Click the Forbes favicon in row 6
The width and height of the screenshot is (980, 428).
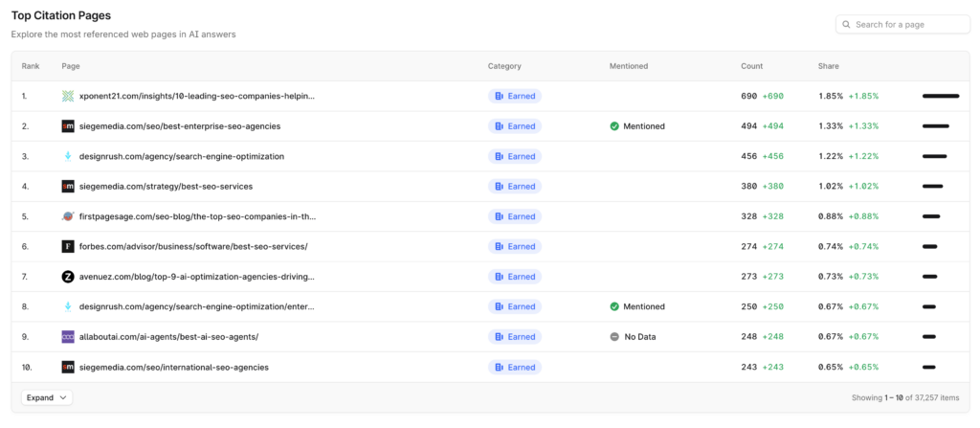pyautogui.click(x=68, y=246)
